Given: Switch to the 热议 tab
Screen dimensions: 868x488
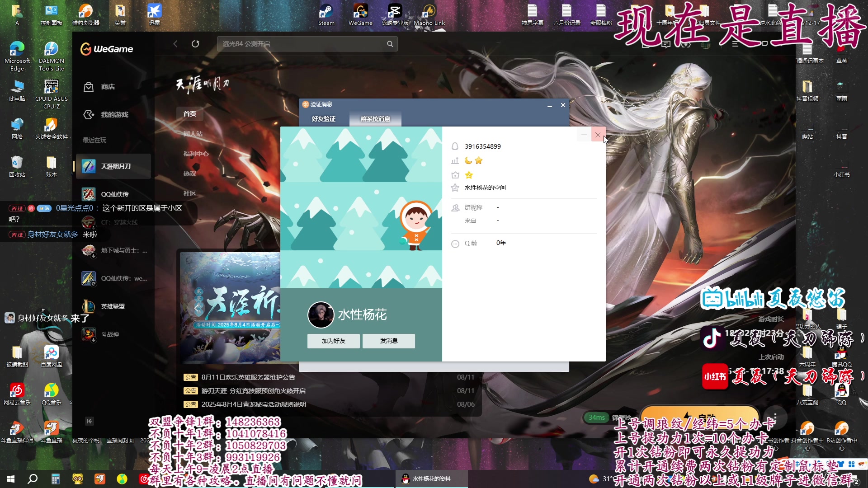Looking at the screenshot, I should tap(190, 174).
